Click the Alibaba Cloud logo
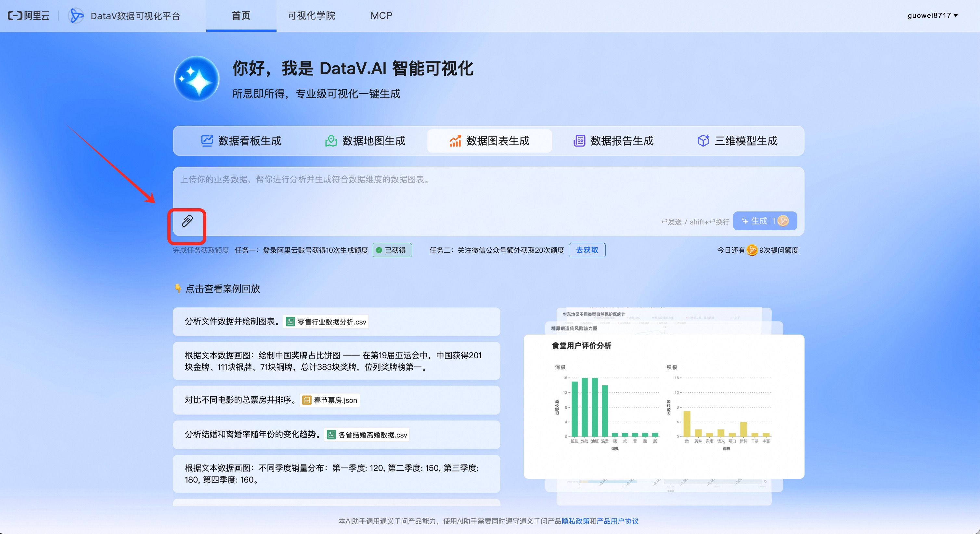The image size is (980, 534). click(29, 16)
